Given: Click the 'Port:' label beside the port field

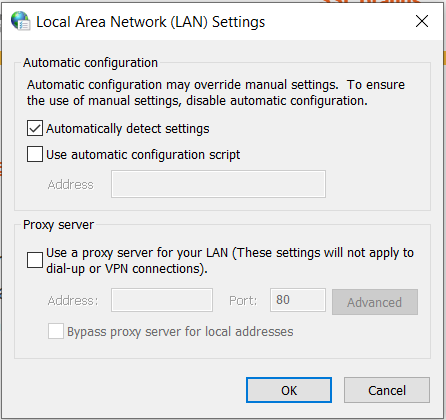Looking at the screenshot, I should pos(243,301).
